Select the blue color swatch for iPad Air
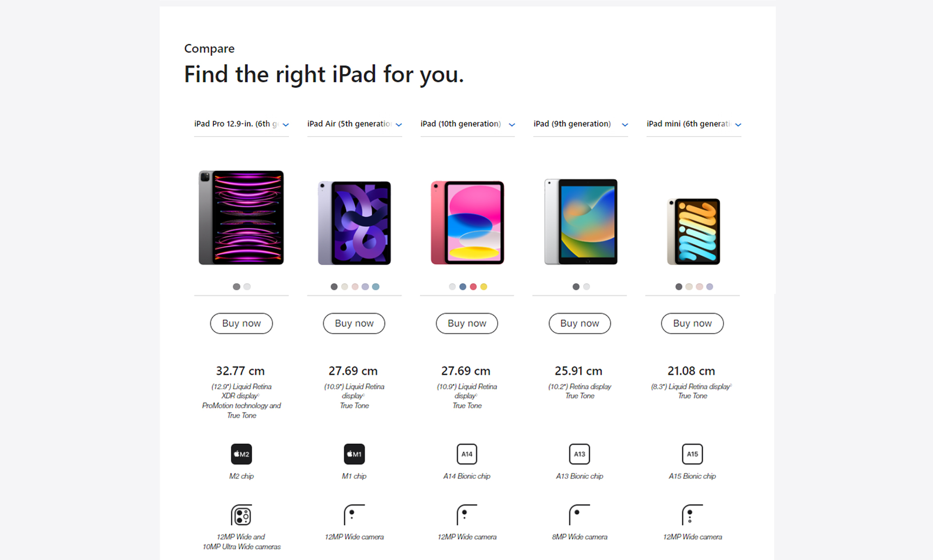 click(376, 287)
